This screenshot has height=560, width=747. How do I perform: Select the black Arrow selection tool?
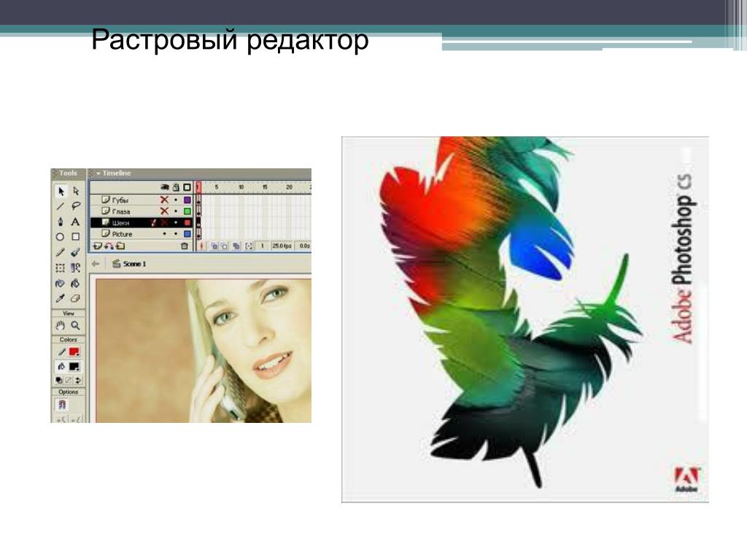pyautogui.click(x=61, y=192)
